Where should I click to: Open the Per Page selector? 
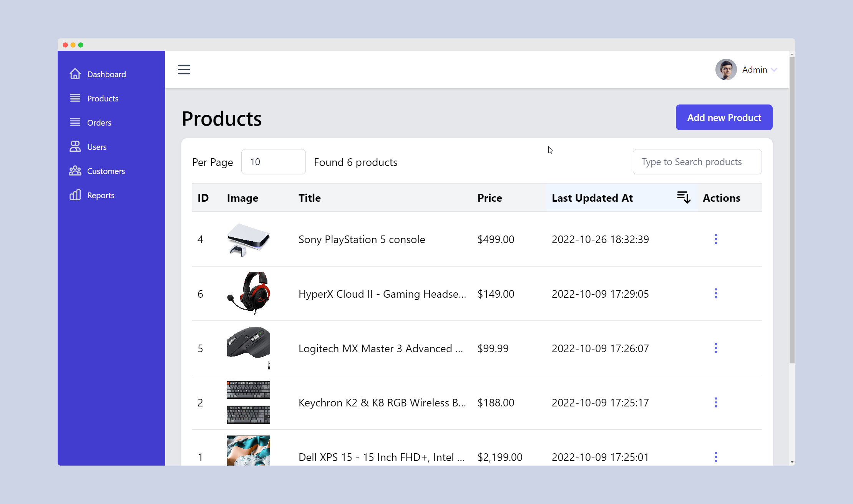[x=274, y=162]
